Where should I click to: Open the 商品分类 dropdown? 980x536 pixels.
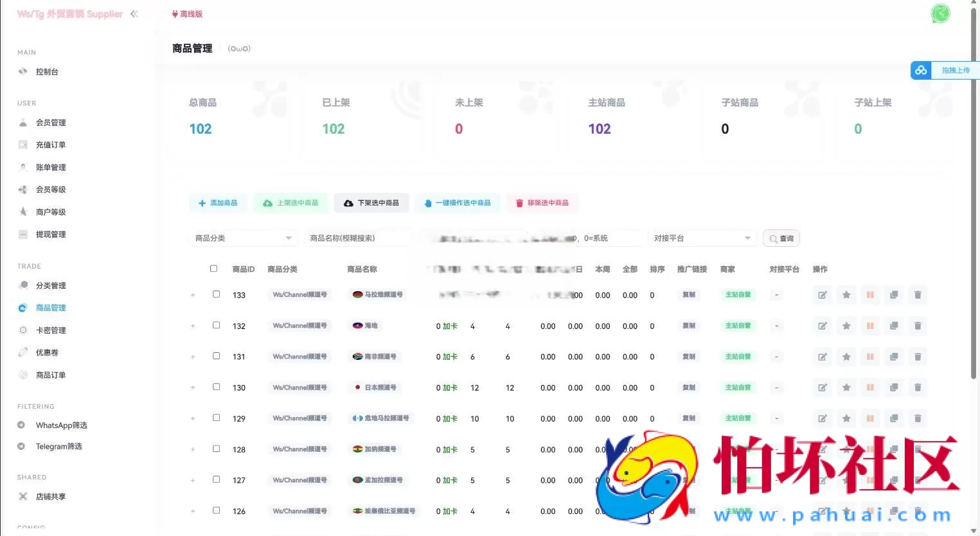pyautogui.click(x=243, y=238)
